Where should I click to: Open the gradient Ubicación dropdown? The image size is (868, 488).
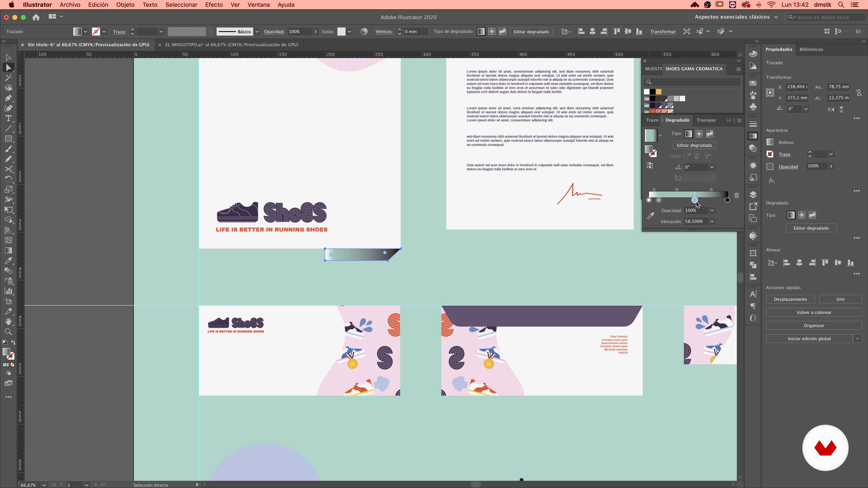712,221
